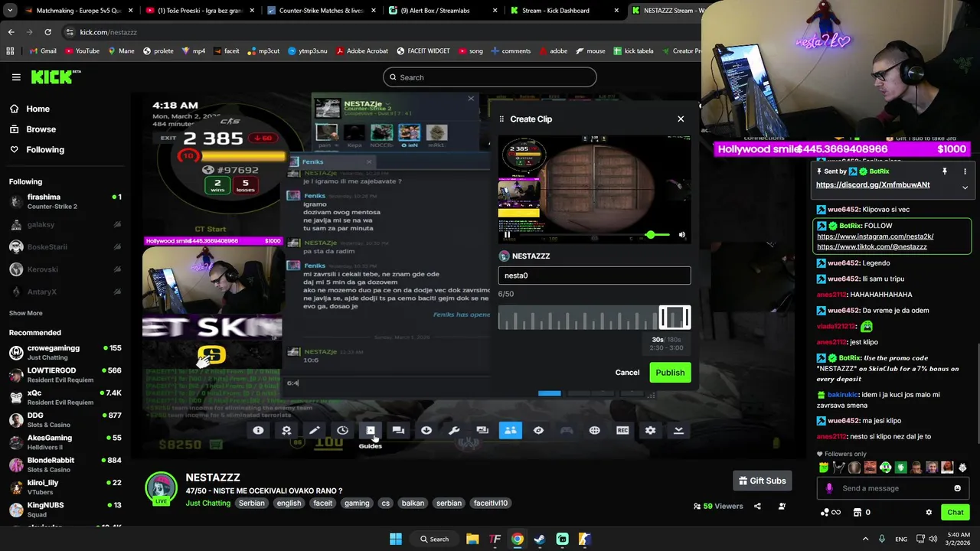Reload the page in browser

(x=47, y=32)
